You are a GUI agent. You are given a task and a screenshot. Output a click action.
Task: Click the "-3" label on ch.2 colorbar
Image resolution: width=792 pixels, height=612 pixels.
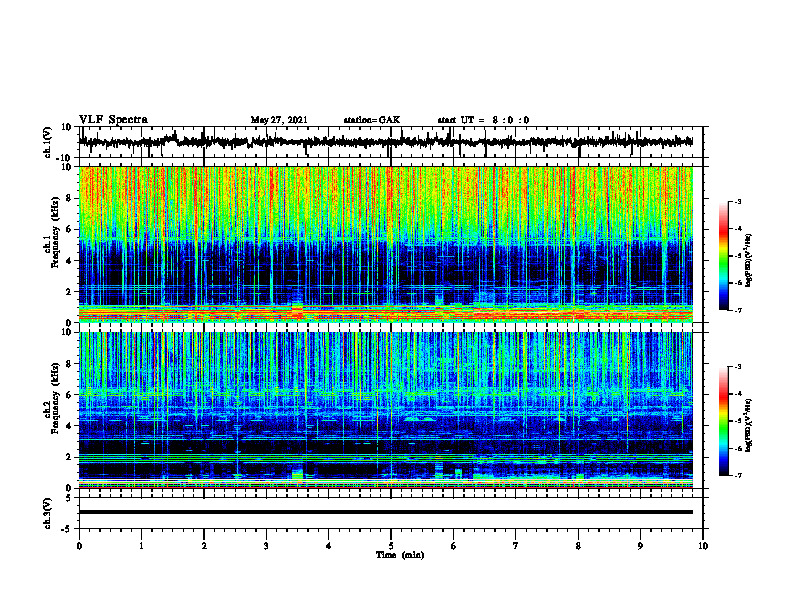pyautogui.click(x=738, y=367)
